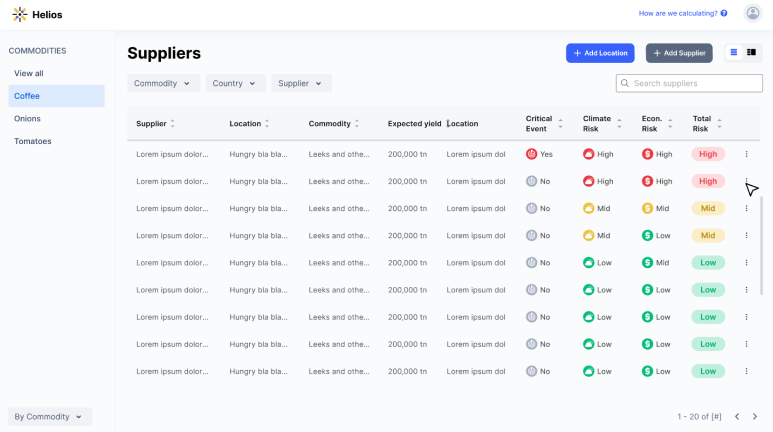This screenshot has height=432, width=773.
Task: Click the critical event Yes icon
Action: (x=531, y=154)
